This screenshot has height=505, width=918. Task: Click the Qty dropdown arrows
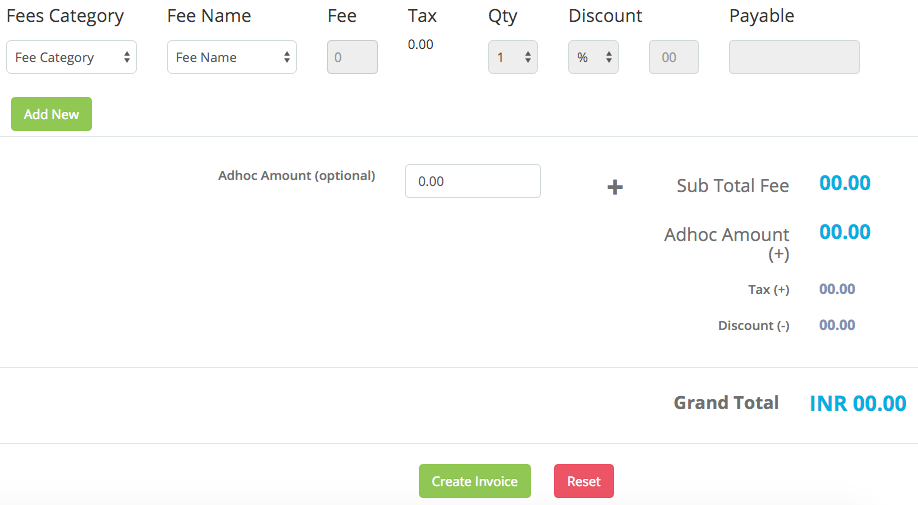click(528, 57)
